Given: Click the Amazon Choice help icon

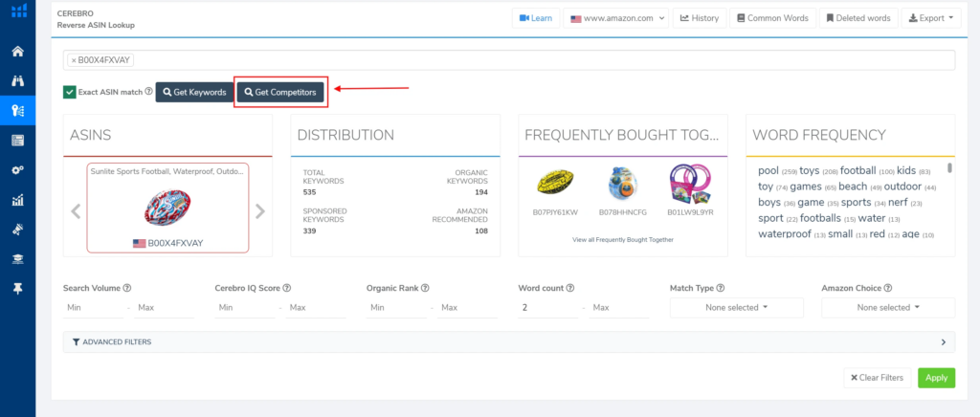Looking at the screenshot, I should (887, 289).
